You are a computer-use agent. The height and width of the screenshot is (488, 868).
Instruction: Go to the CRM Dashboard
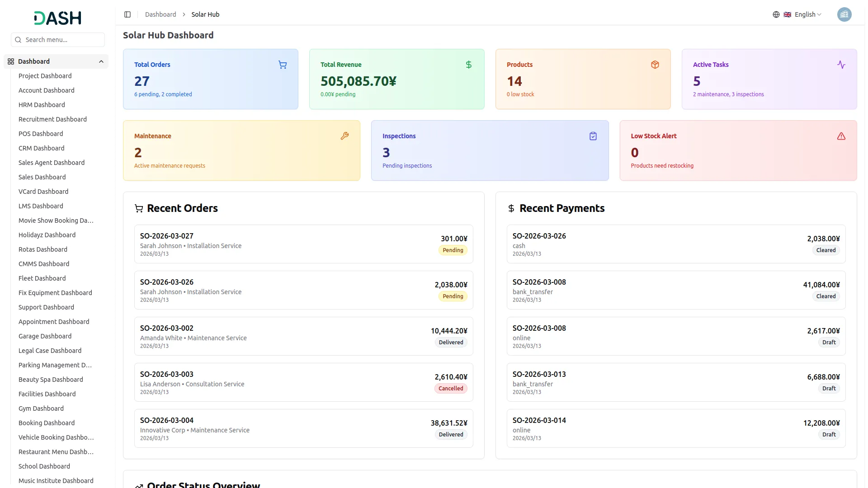(41, 148)
